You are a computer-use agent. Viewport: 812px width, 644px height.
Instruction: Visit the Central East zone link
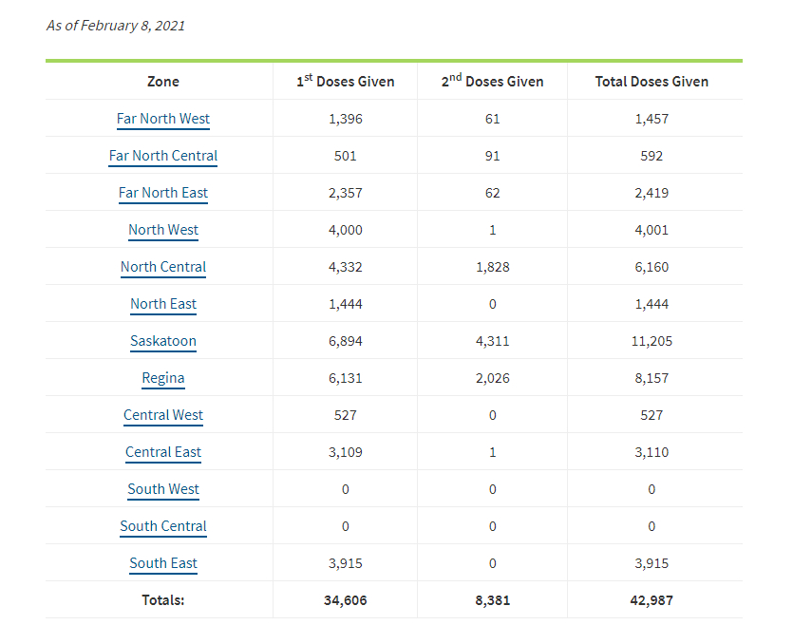[163, 452]
